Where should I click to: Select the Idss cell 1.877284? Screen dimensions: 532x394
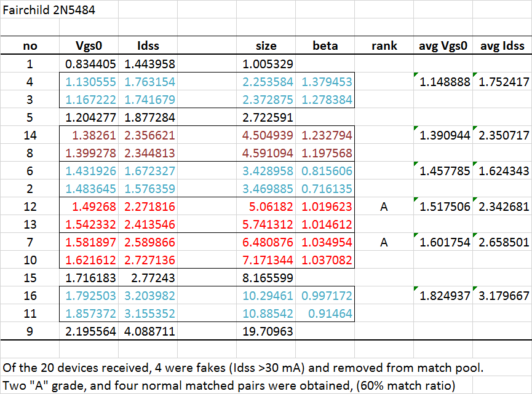pos(148,117)
